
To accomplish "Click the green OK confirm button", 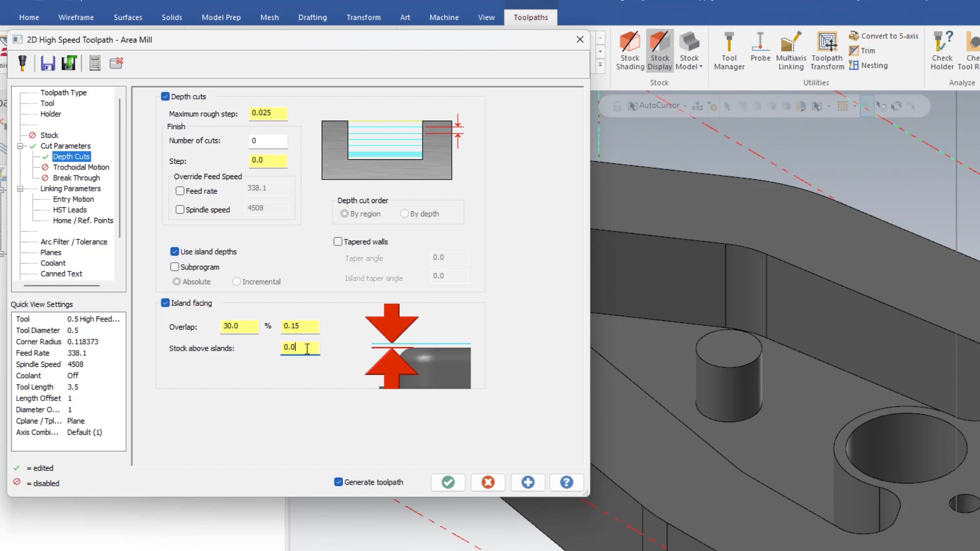I will coord(448,482).
